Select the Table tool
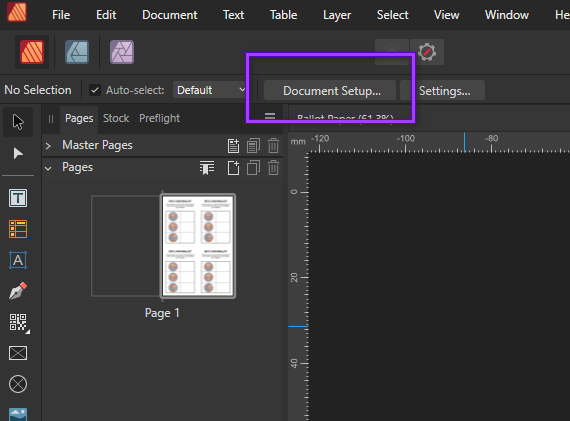 18,229
